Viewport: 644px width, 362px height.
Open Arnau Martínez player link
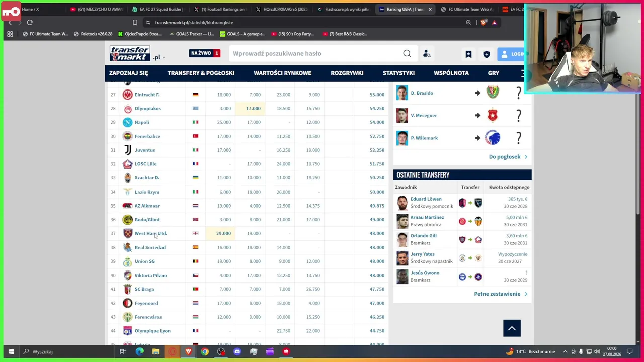point(427,217)
